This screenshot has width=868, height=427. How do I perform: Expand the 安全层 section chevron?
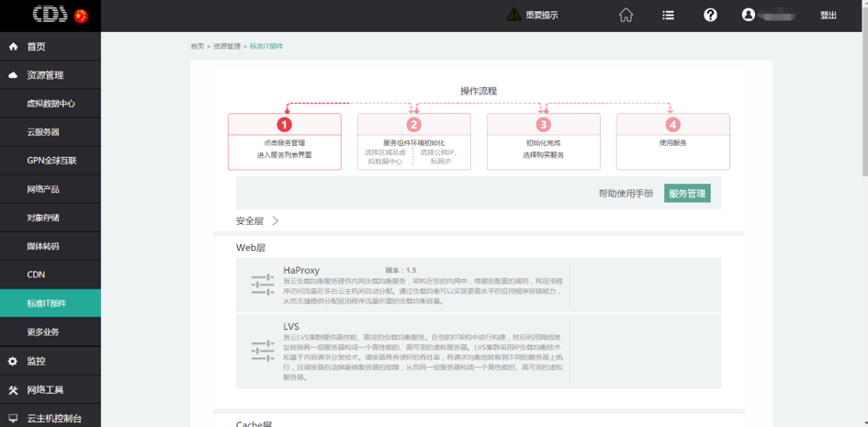click(x=276, y=220)
